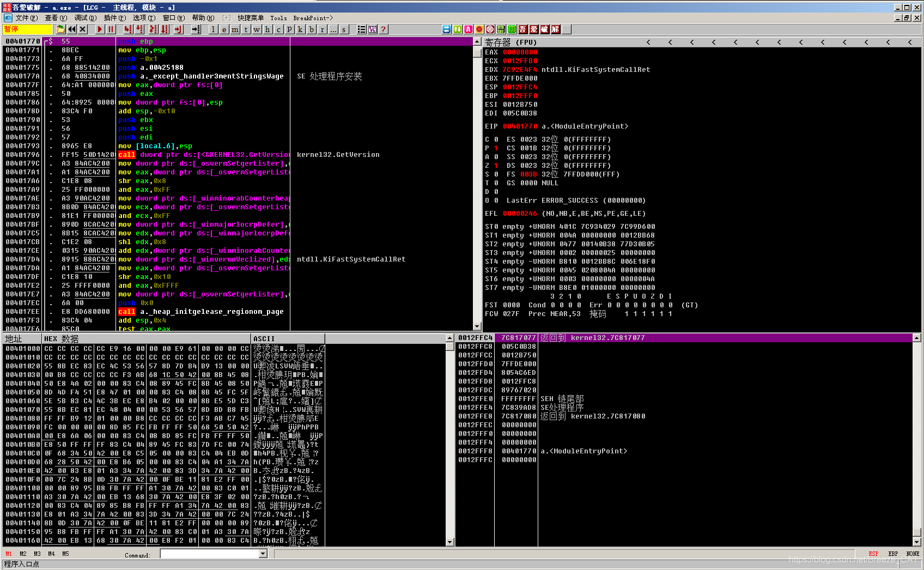Open the 查看(V) View menu
Screen dimensions: 924x570
tap(56, 18)
